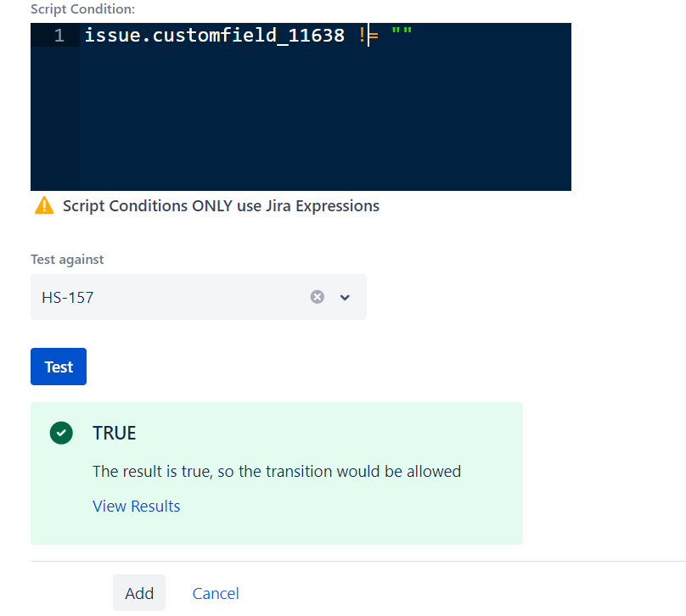Screen dimensions: 686x616
Task: Cancel the script condition dialog
Action: (x=216, y=593)
